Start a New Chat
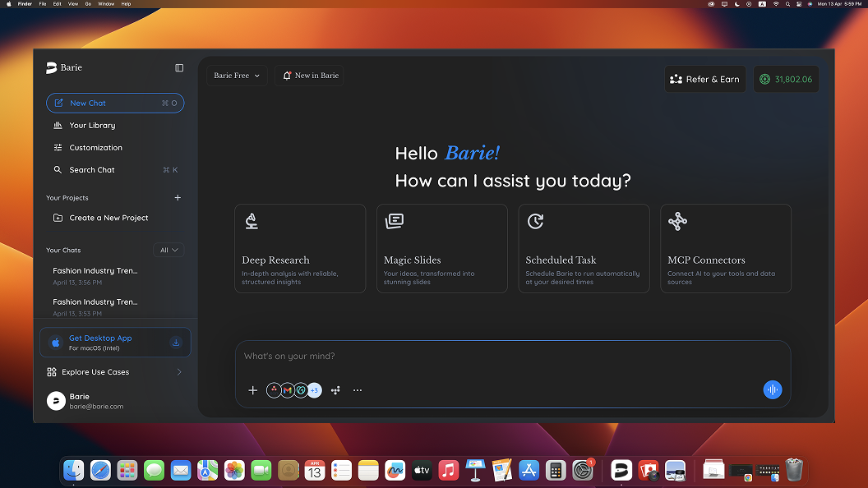The height and width of the screenshot is (488, 868). (115, 104)
